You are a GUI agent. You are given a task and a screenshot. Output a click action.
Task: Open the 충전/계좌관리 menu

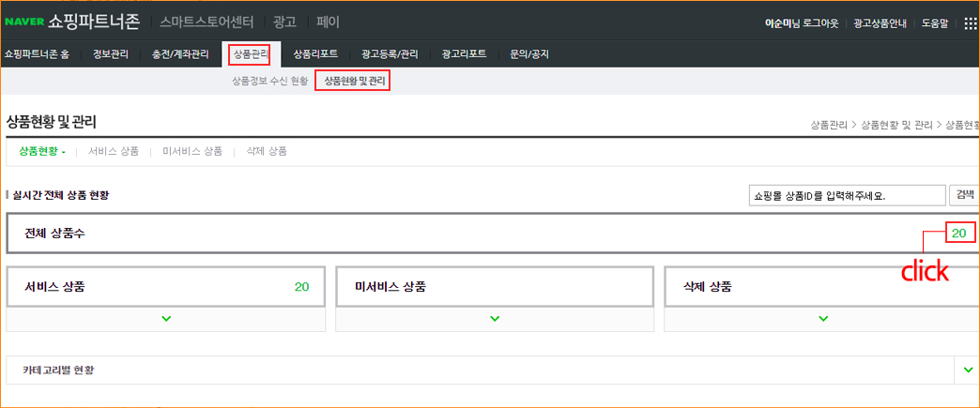point(180,54)
